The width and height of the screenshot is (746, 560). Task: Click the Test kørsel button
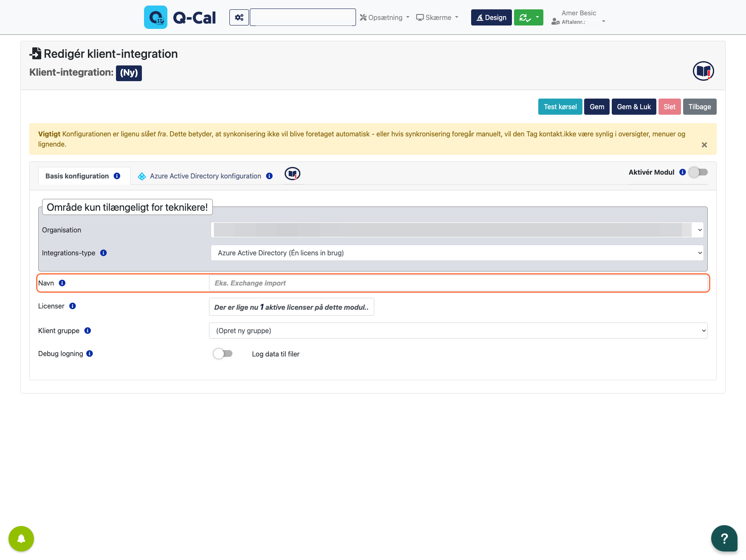(560, 107)
